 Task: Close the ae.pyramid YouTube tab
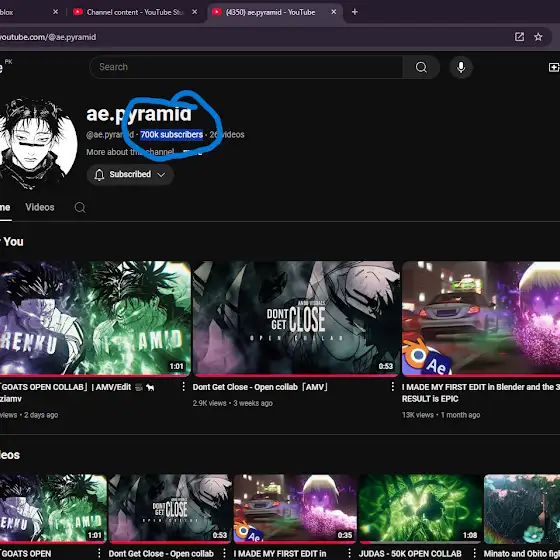[334, 12]
